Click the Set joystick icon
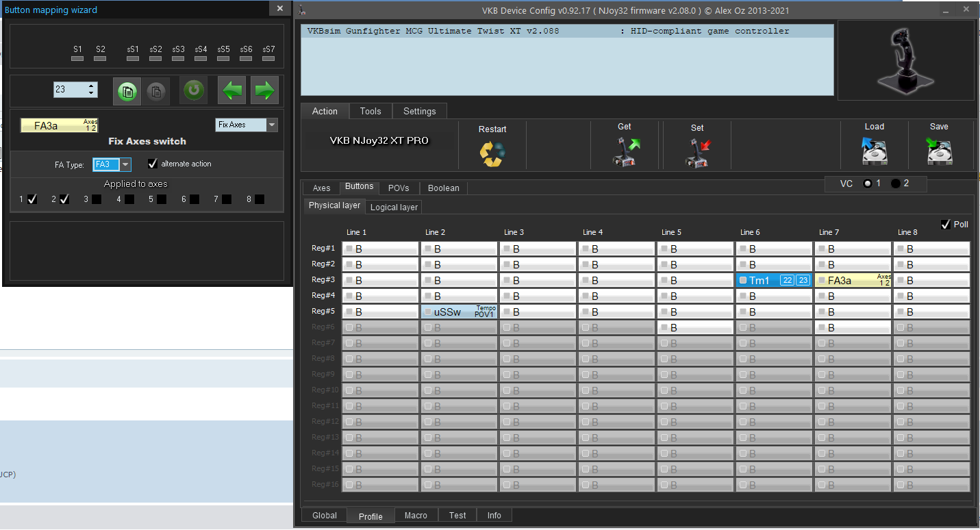 [697, 152]
